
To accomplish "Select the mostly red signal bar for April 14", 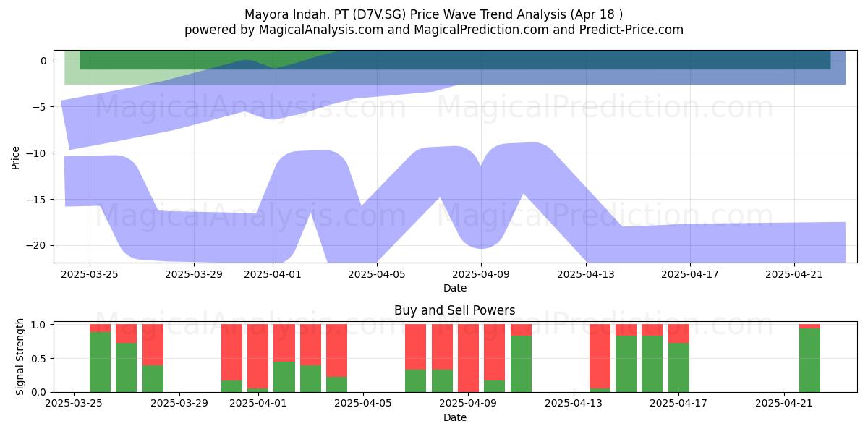I will pos(600,358).
